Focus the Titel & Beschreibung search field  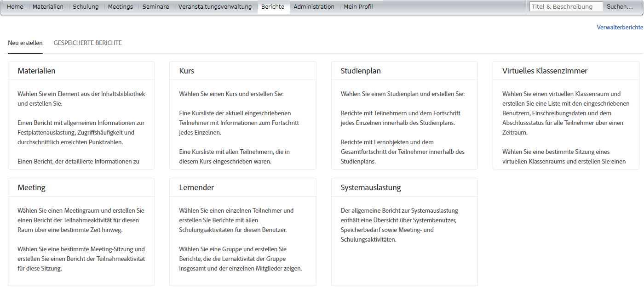(566, 7)
